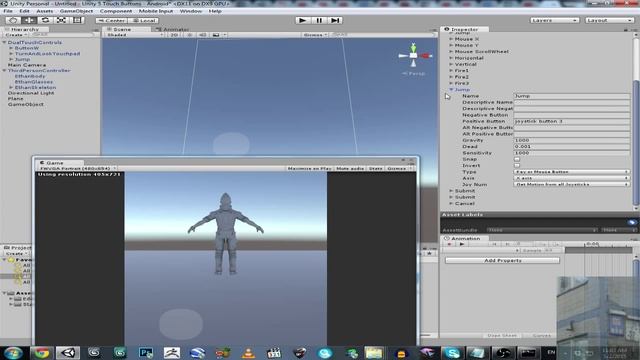Screen dimensions: 640x360
Task: Collapse the Jump axis entry
Action: [451, 89]
